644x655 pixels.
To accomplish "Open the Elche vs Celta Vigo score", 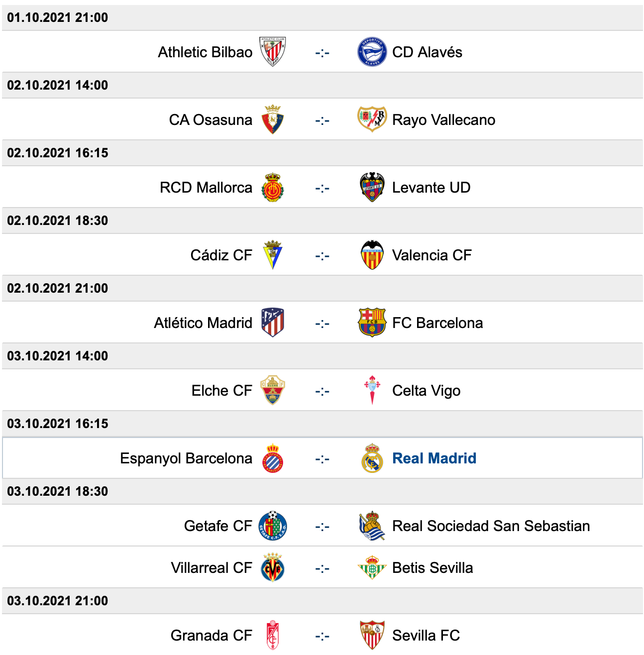I will coord(322,391).
